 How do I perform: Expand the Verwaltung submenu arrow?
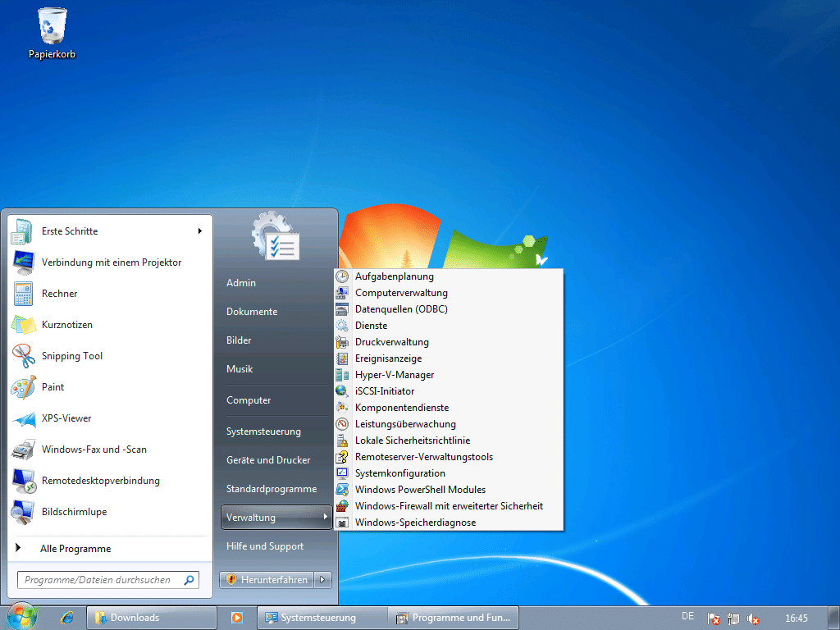click(325, 517)
